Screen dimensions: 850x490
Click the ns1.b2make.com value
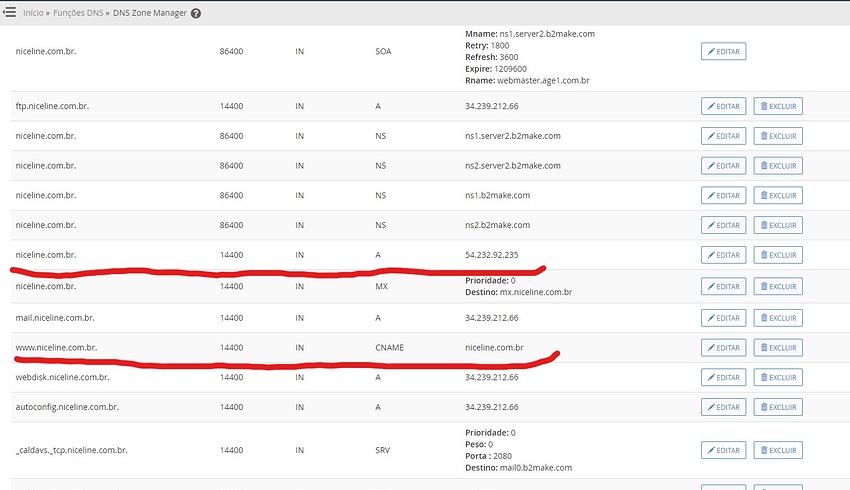point(498,196)
